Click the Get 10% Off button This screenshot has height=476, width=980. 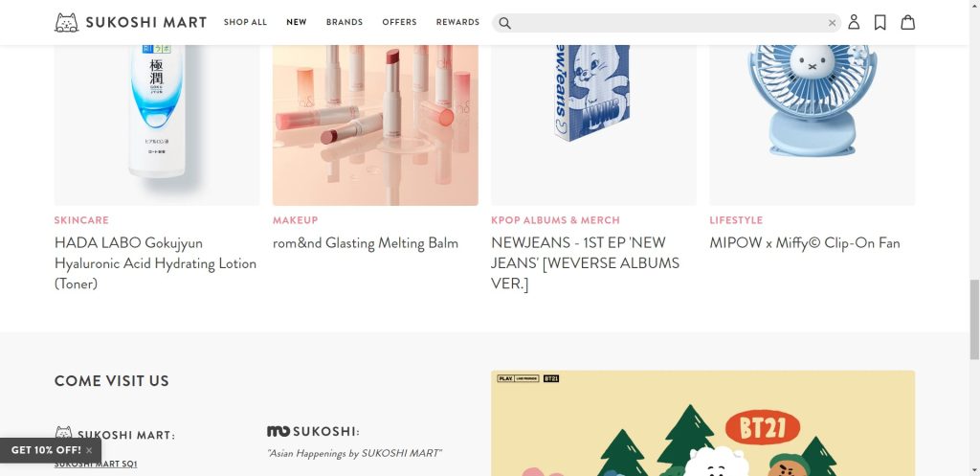click(x=46, y=450)
